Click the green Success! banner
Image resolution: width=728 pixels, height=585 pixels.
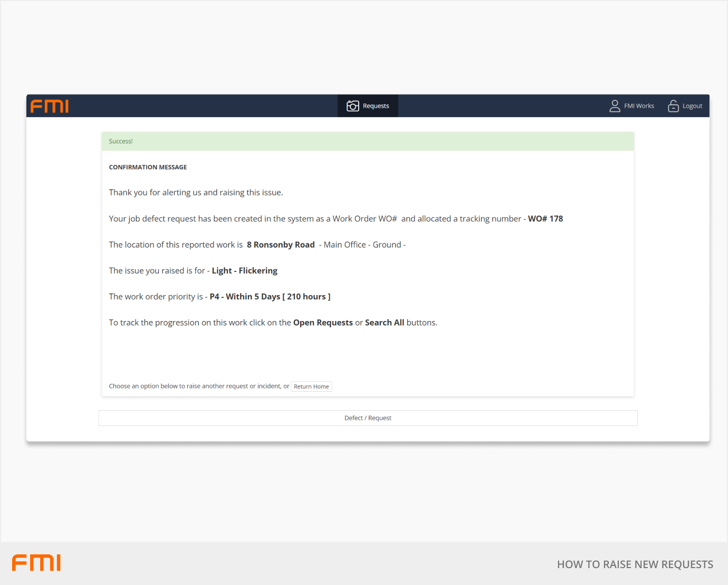pyautogui.click(x=368, y=141)
